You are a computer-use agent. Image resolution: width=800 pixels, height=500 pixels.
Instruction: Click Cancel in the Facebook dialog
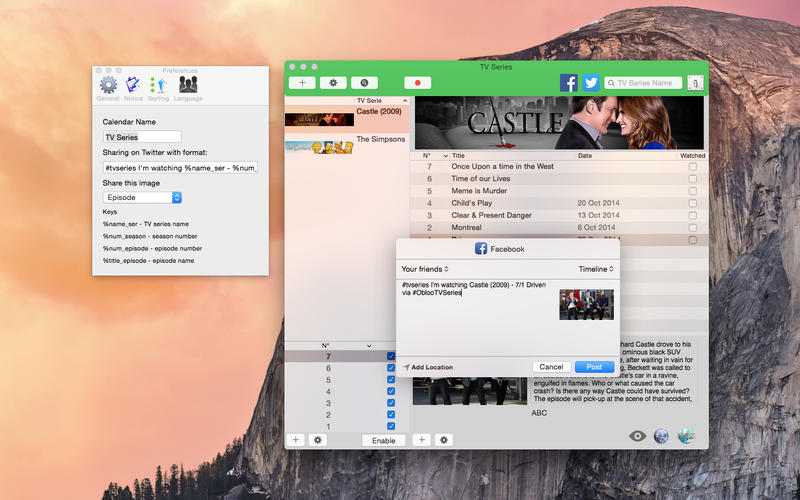551,367
